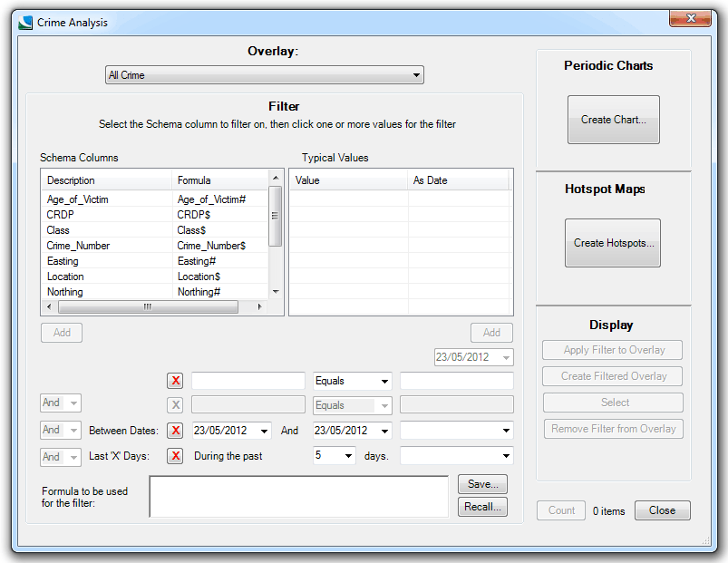This screenshot has height=563, width=728.
Task: Click Apply Filter to Overlay
Action: (x=612, y=350)
